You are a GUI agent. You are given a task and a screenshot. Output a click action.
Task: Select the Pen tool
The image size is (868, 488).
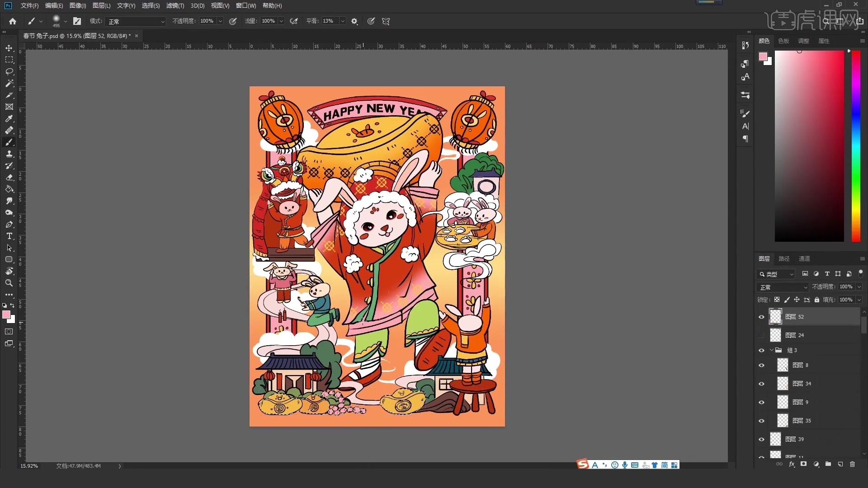tap(9, 225)
